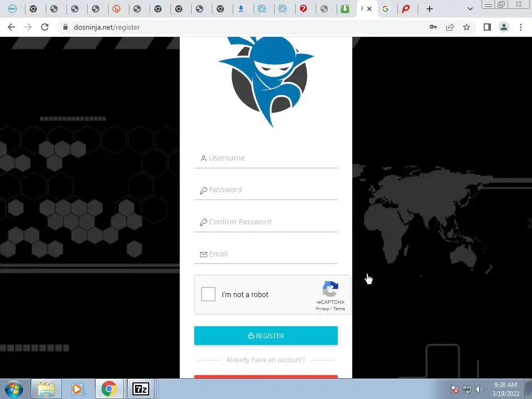Switch to the blue download-arrow tab
Image resolution: width=532 pixels, height=399 pixels.
[241, 9]
